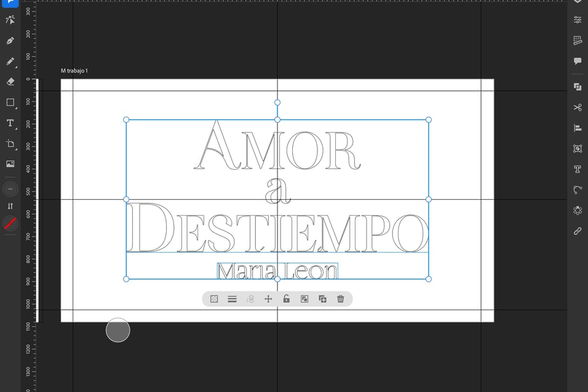Screen dimensions: 588x392
Task: Open the chain link panel
Action: click(x=578, y=231)
